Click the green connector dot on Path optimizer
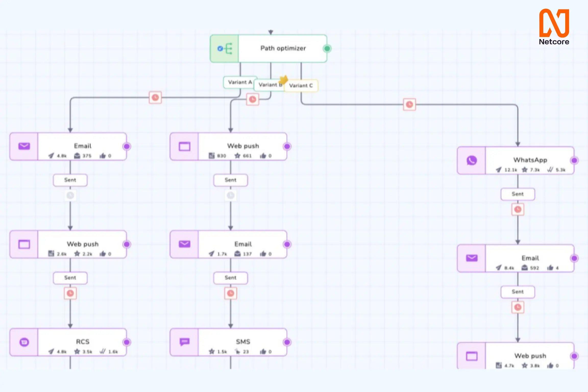 (327, 48)
